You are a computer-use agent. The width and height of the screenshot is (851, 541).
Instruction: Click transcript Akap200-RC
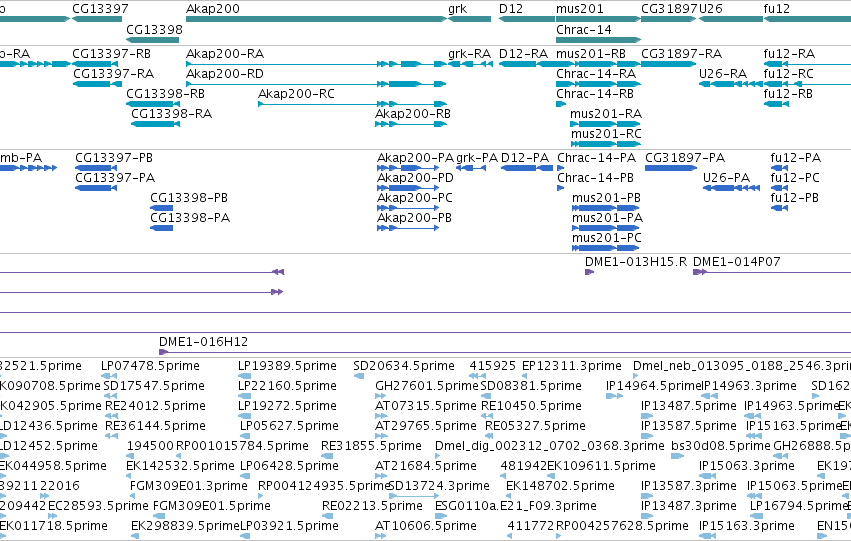coord(352,104)
